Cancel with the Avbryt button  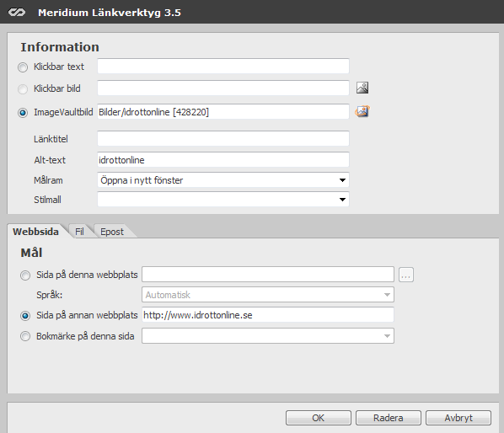point(458,418)
